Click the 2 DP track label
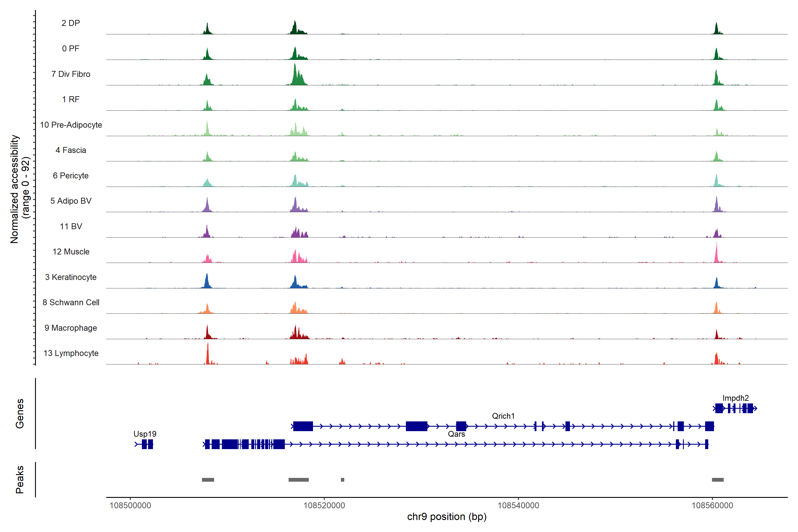798x532 pixels. (70, 23)
